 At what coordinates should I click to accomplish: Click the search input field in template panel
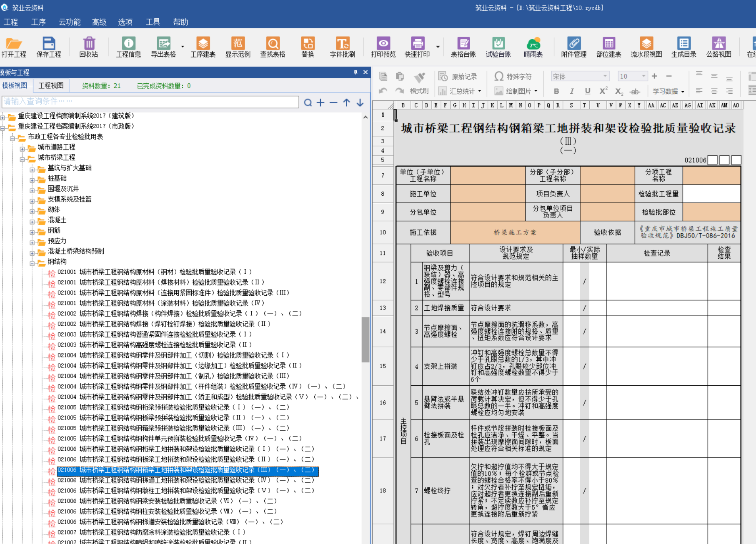150,102
